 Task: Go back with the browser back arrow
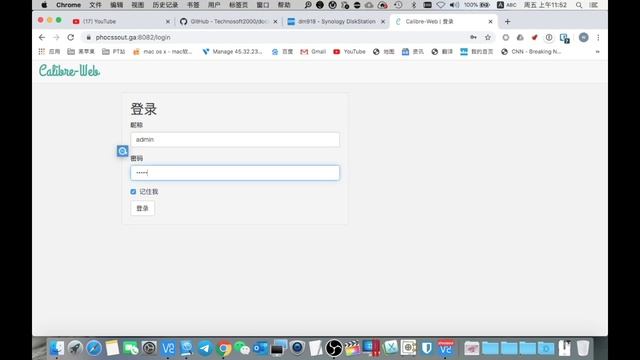tap(42, 37)
